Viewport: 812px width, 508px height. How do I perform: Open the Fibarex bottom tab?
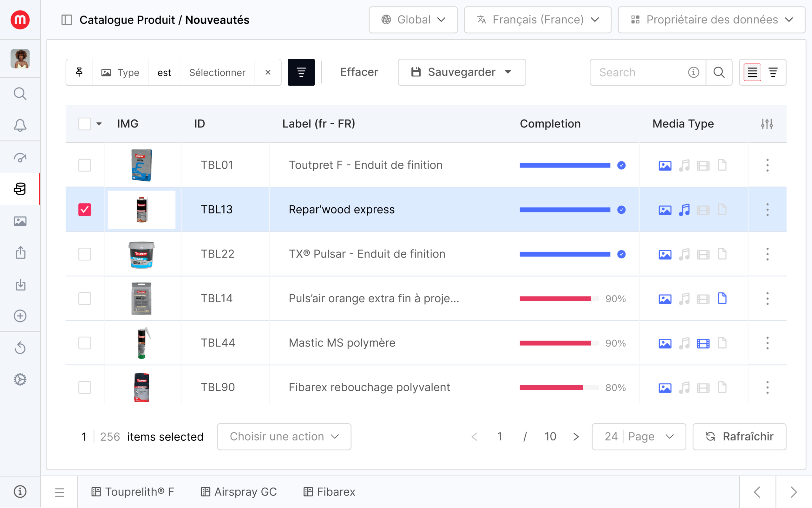click(329, 492)
